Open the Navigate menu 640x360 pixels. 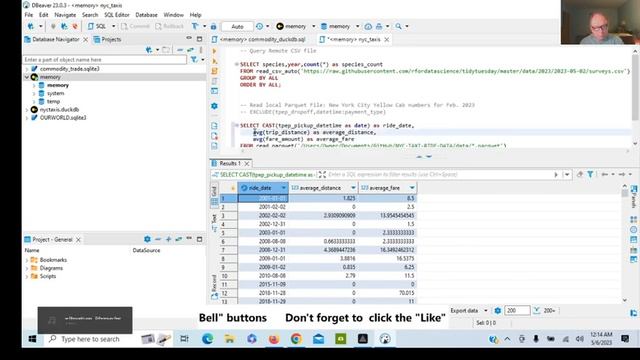click(65, 15)
